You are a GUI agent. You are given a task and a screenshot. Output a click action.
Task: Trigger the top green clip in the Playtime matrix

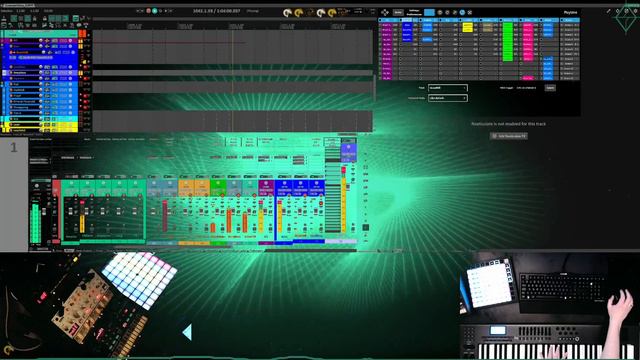(x=507, y=25)
